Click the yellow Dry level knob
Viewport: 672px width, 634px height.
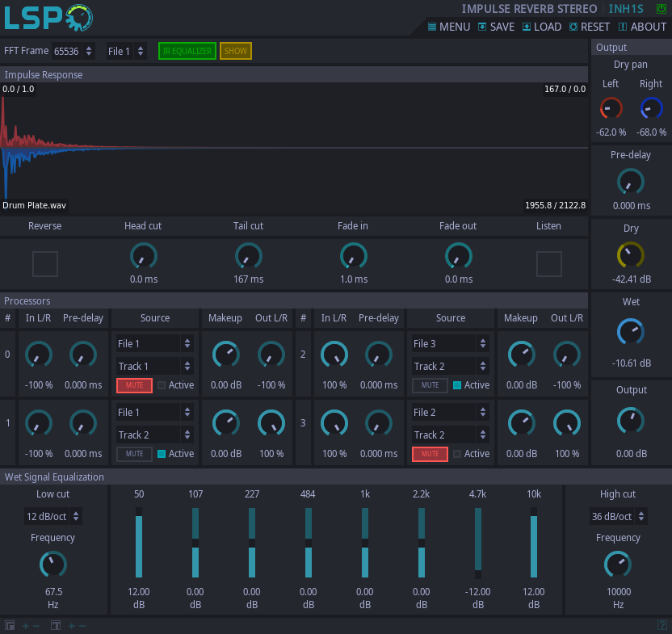point(631,255)
